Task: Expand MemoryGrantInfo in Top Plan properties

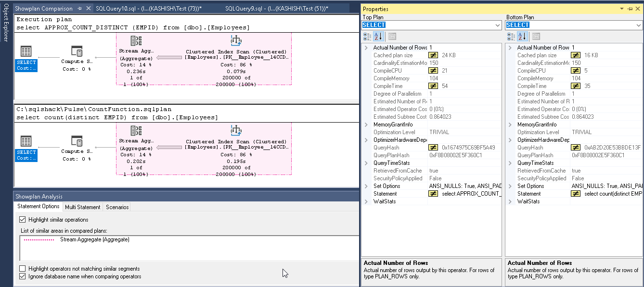Action: point(367,125)
